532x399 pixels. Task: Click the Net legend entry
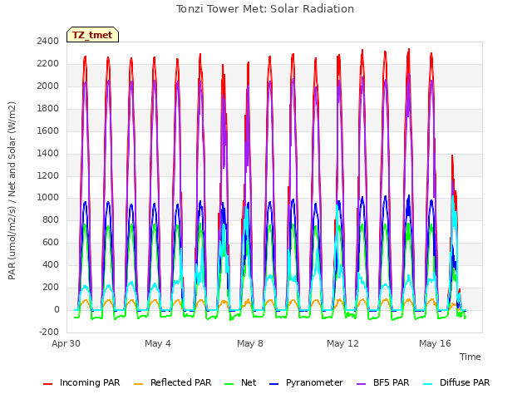point(240,382)
